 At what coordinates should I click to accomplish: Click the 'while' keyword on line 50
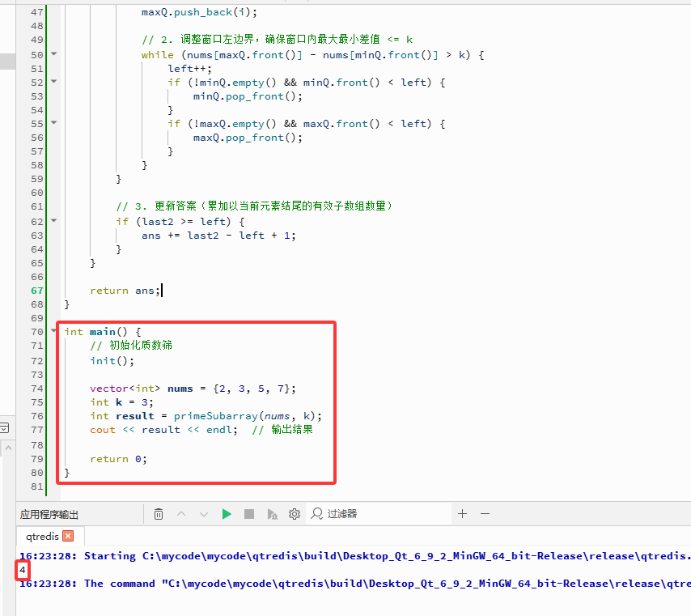[157, 55]
